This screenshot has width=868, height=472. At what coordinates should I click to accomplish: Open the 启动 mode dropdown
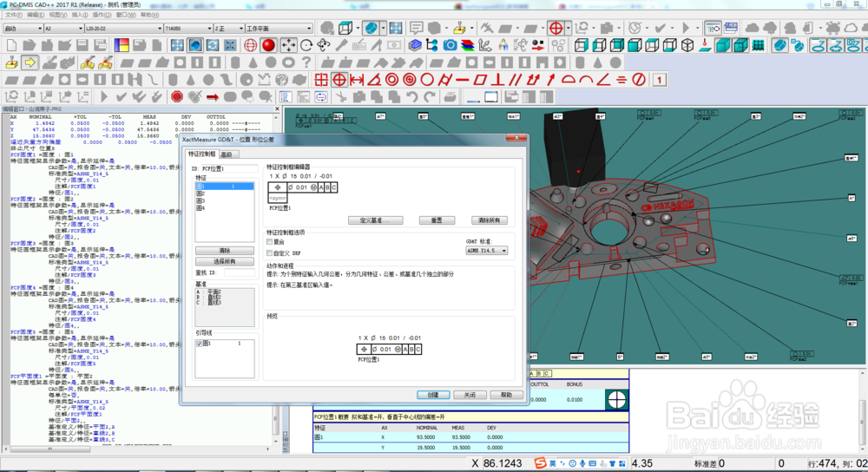(x=23, y=29)
